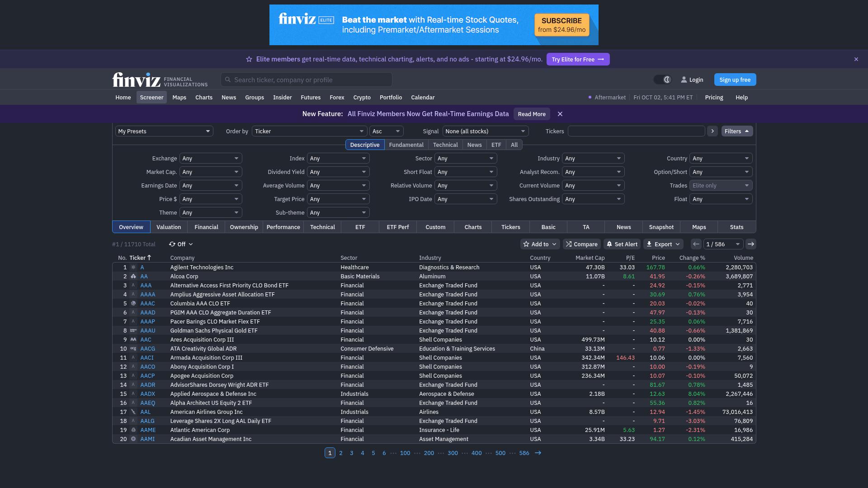Click the Compare button
Screen dimensions: 868x488
pos(581,244)
